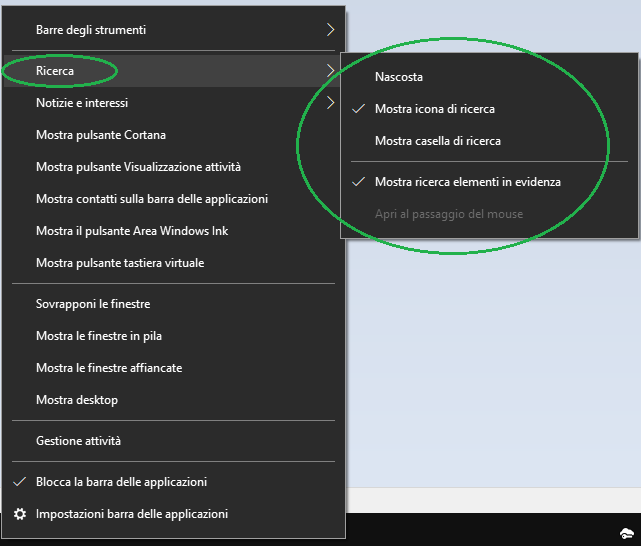Click the gear icon beside Impostazioni barra

click(20, 514)
